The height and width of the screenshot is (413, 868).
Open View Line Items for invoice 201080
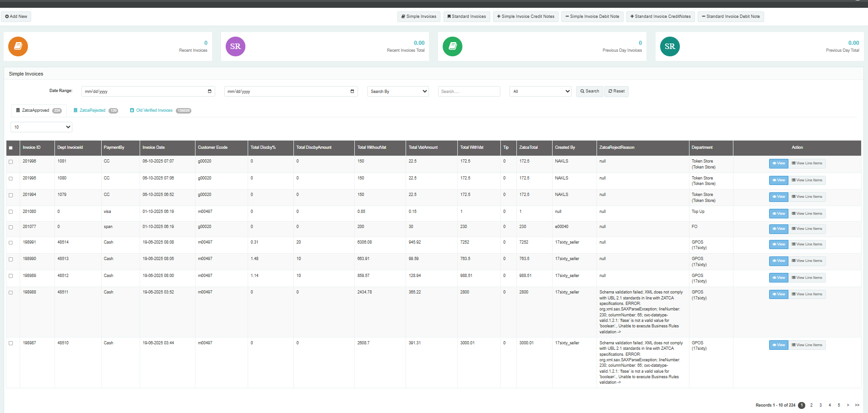[x=807, y=214]
